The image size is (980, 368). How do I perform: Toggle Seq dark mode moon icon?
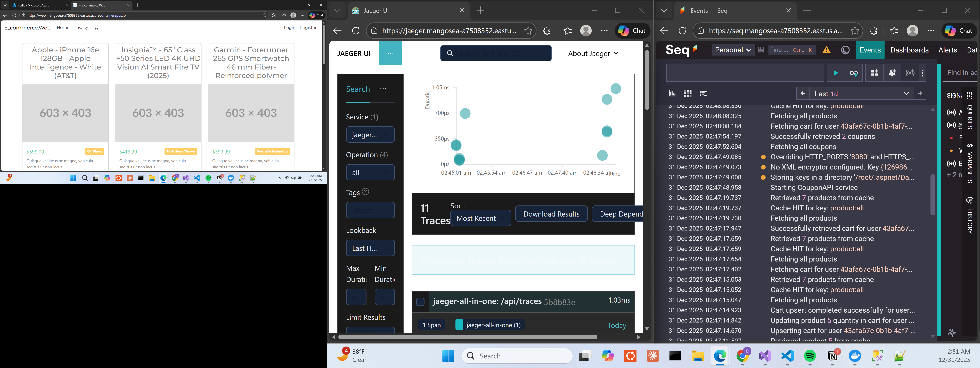[x=845, y=50]
